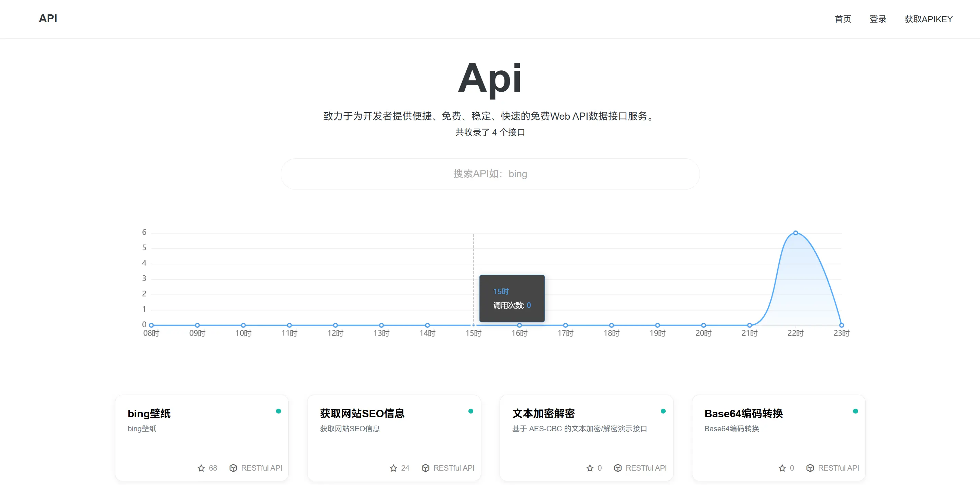Select the 登录 navigation item
The height and width of the screenshot is (485, 980).
[878, 18]
